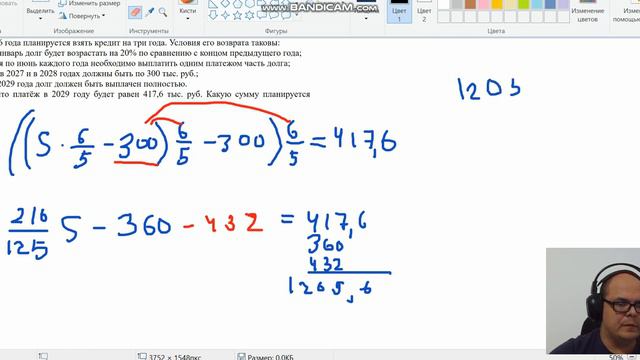Select the Color picker eyedropper tool
Viewport: 640px width, 360px height.
pyautogui.click(x=150, y=12)
